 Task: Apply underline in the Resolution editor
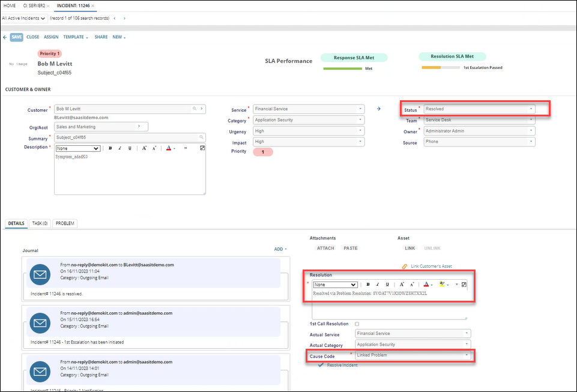point(388,285)
